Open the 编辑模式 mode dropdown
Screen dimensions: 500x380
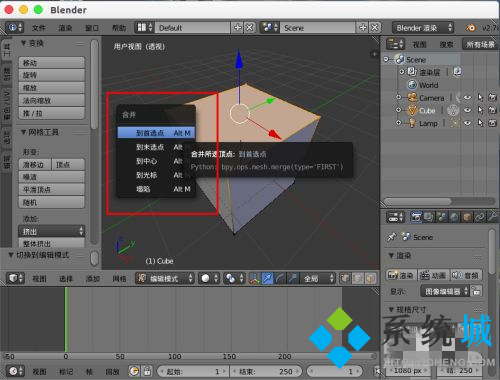click(x=165, y=278)
